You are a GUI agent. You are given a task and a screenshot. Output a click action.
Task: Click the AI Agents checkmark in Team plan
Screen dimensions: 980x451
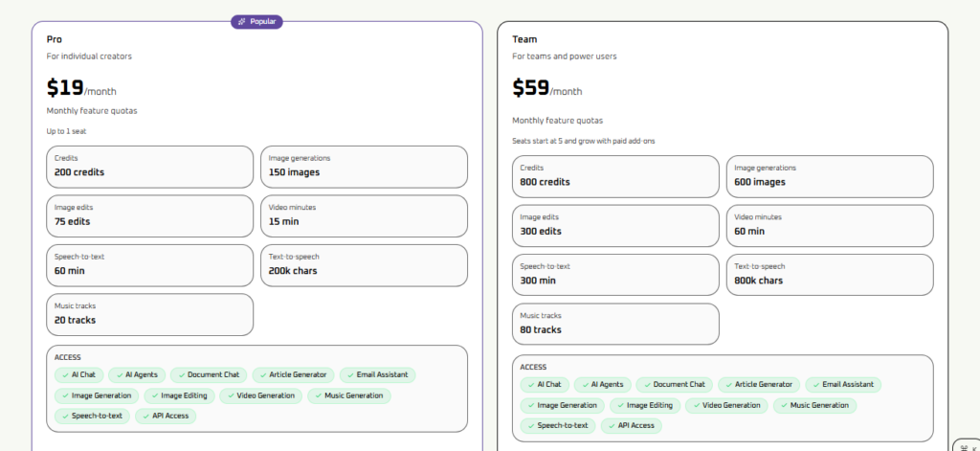[583, 384]
